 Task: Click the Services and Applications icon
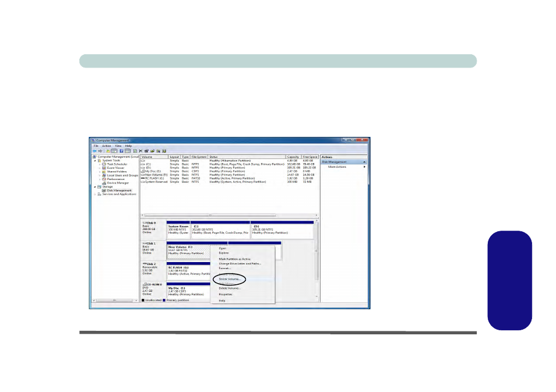point(99,194)
